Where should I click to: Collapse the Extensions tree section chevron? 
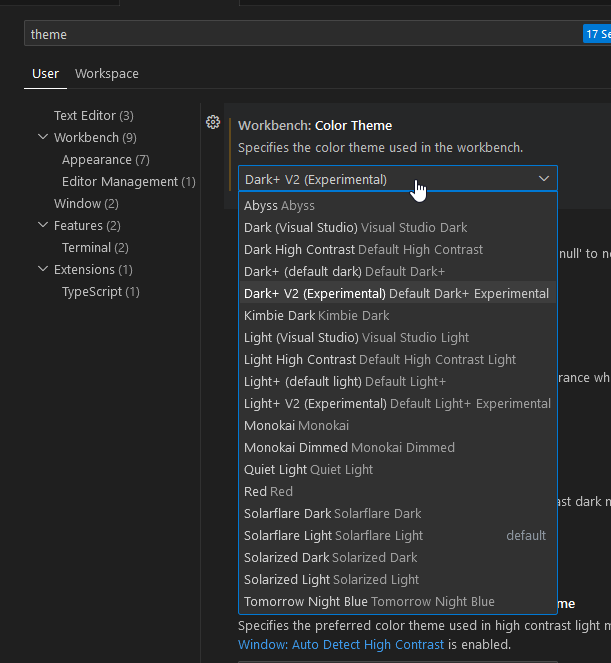43,269
